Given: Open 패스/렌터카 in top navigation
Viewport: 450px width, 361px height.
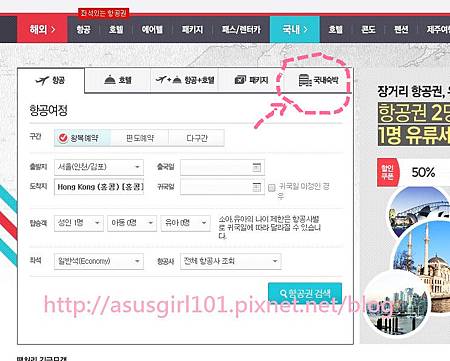Looking at the screenshot, I should point(241,29).
